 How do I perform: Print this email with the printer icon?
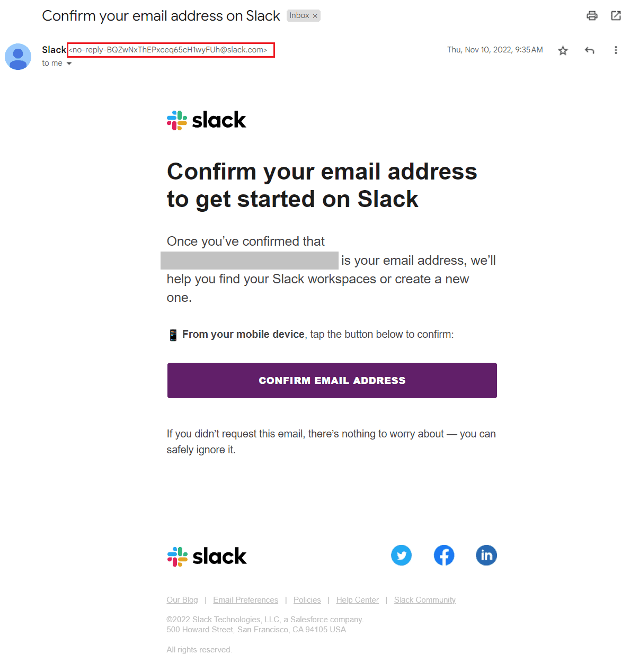click(x=592, y=15)
